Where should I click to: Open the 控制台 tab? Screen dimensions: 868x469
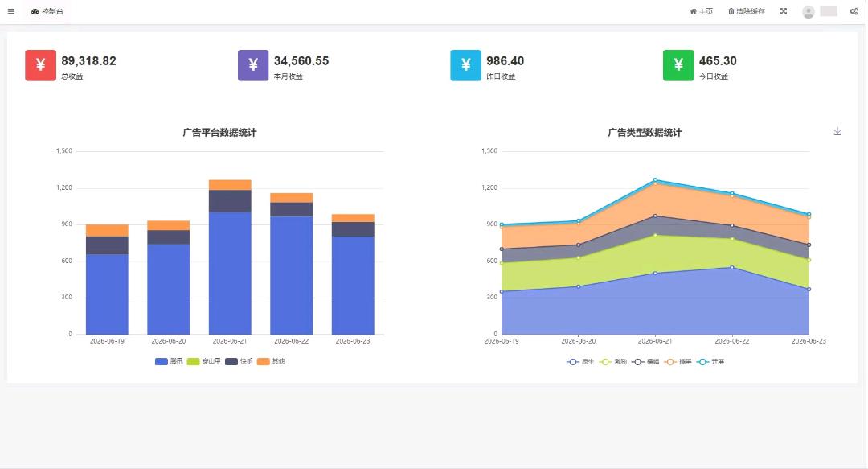pyautogui.click(x=47, y=11)
